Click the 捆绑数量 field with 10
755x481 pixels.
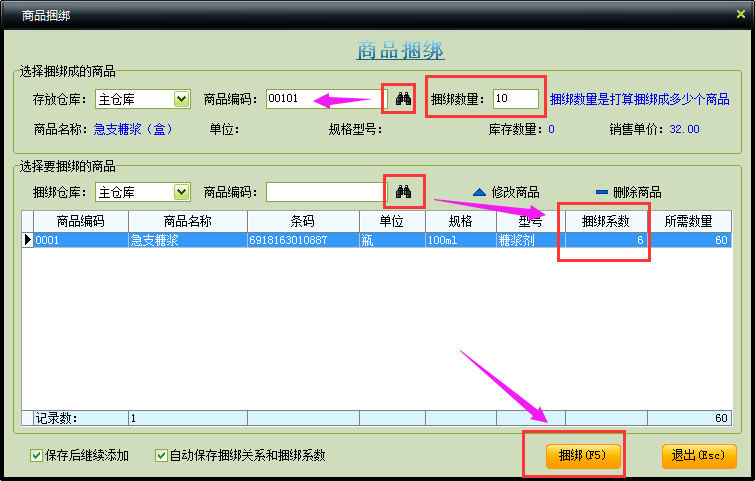[x=516, y=99]
